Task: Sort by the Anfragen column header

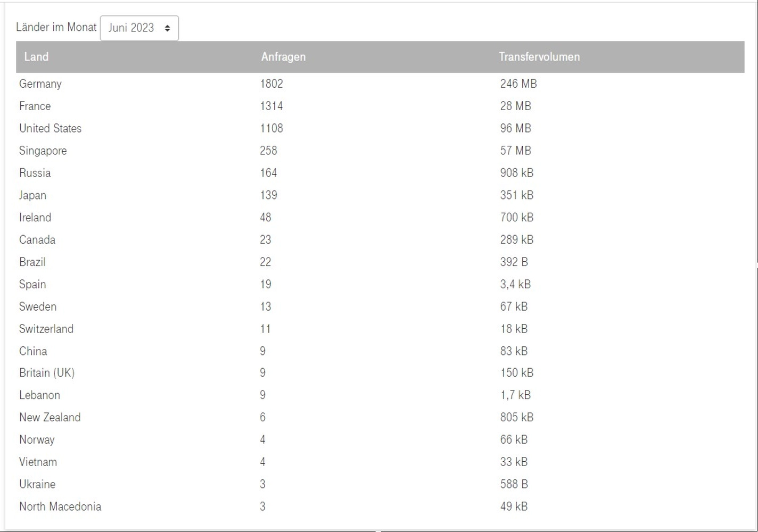Action: pyautogui.click(x=283, y=57)
